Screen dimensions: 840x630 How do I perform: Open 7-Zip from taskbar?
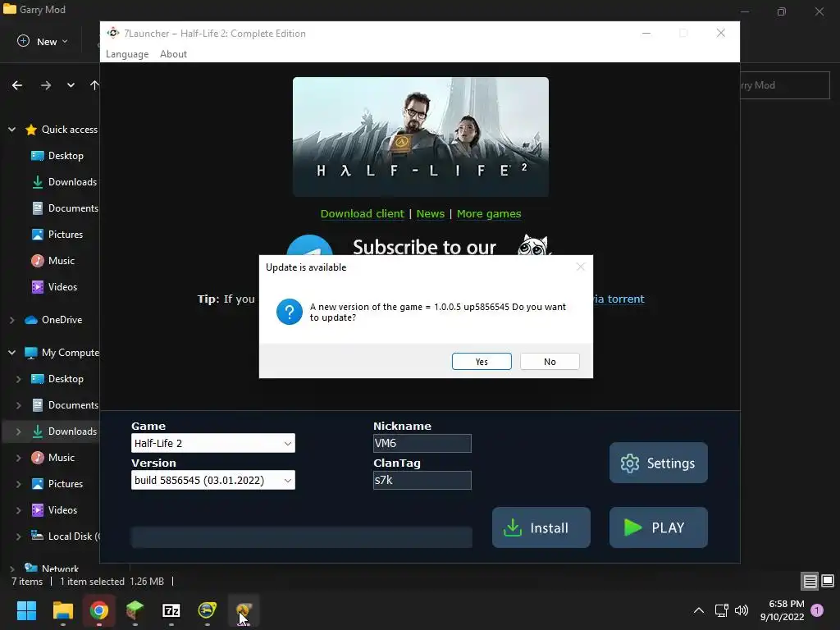[x=171, y=610]
